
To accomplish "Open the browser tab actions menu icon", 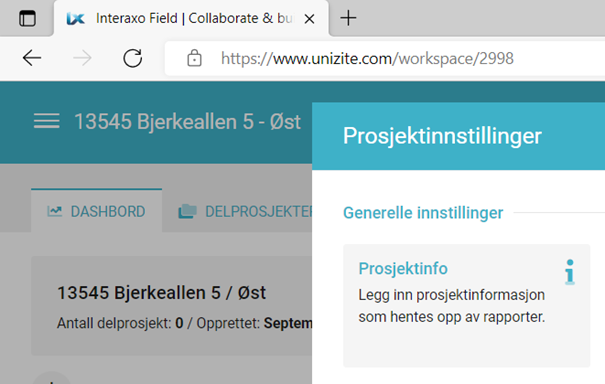I will (27, 18).
